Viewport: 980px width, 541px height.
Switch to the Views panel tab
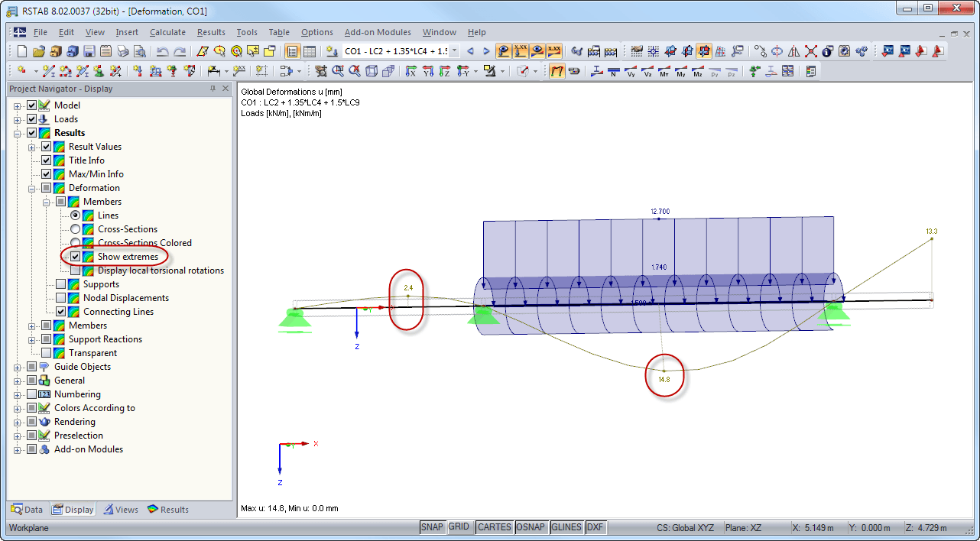pyautogui.click(x=121, y=509)
